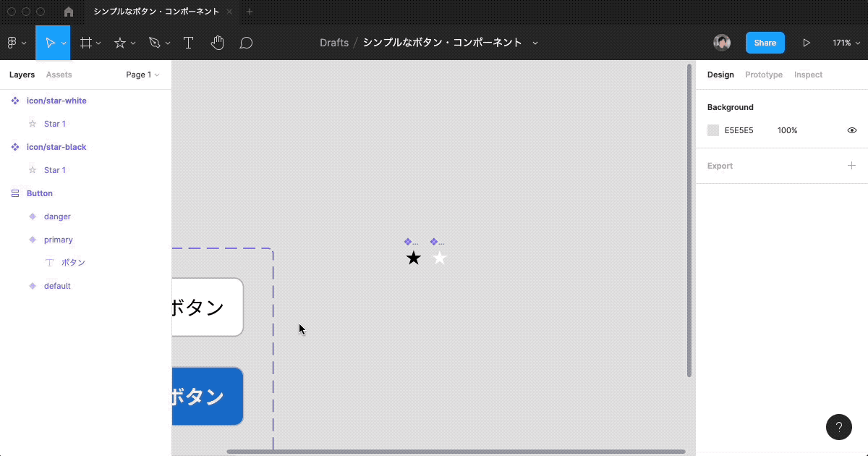
Task: Open file name dropdown chevron
Action: pyautogui.click(x=535, y=43)
